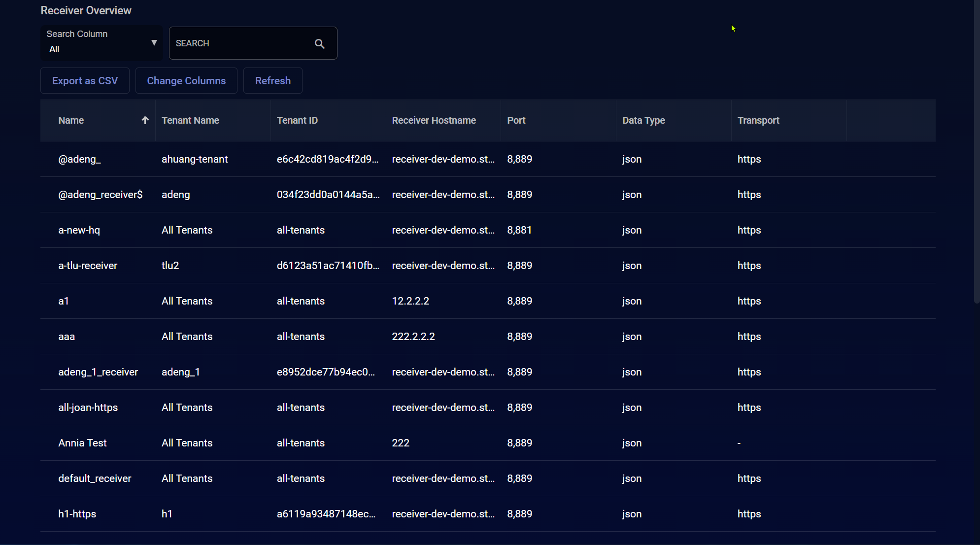Click the search magnifier icon

(x=319, y=44)
